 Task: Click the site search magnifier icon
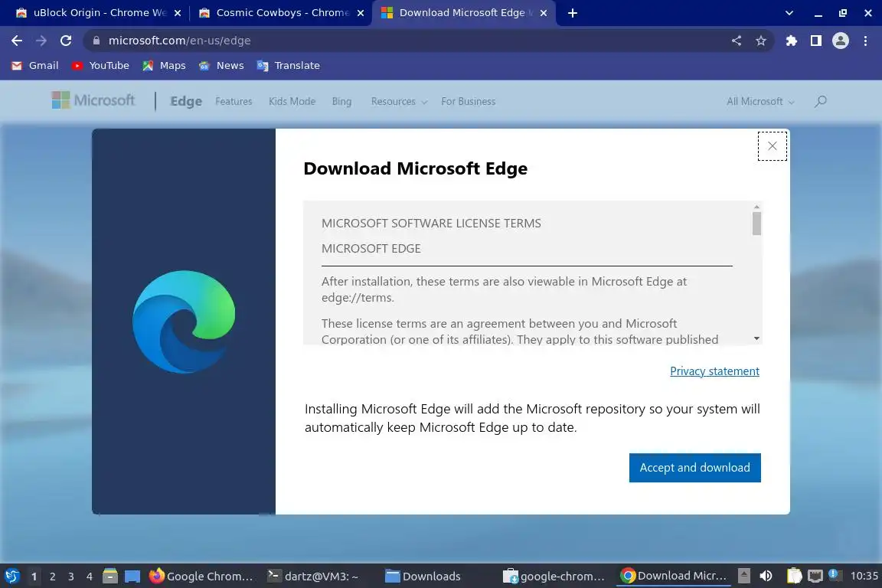821,101
